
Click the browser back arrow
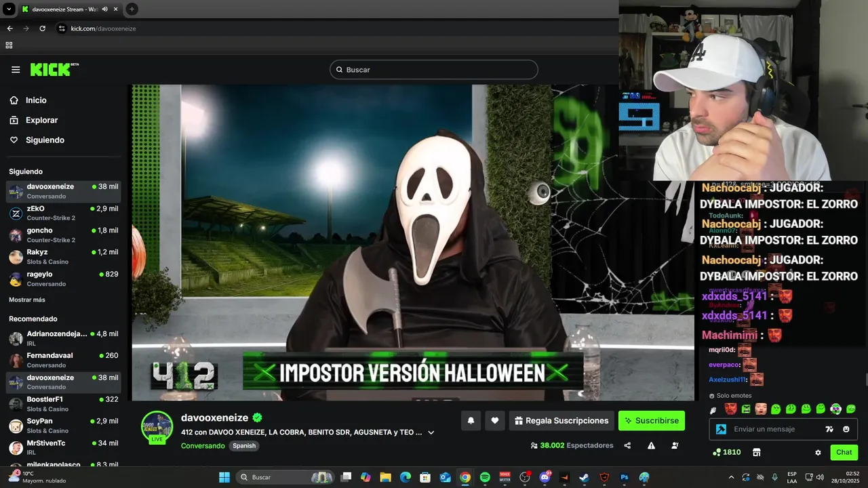[9, 28]
